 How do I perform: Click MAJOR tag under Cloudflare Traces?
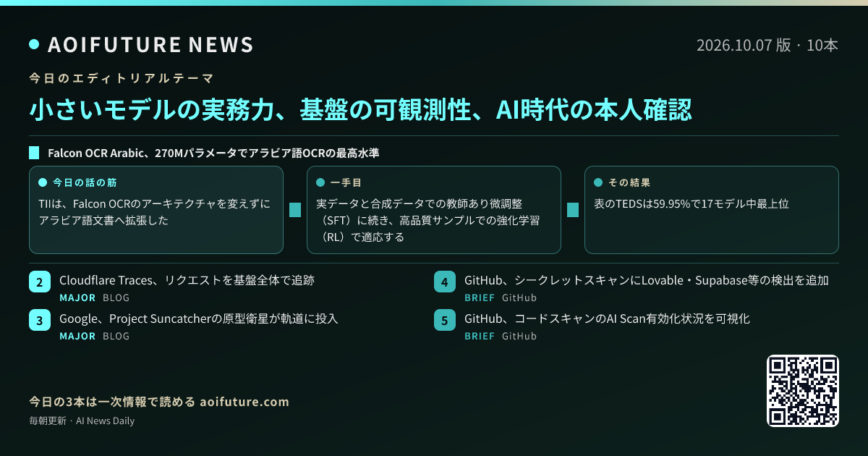pos(77,297)
